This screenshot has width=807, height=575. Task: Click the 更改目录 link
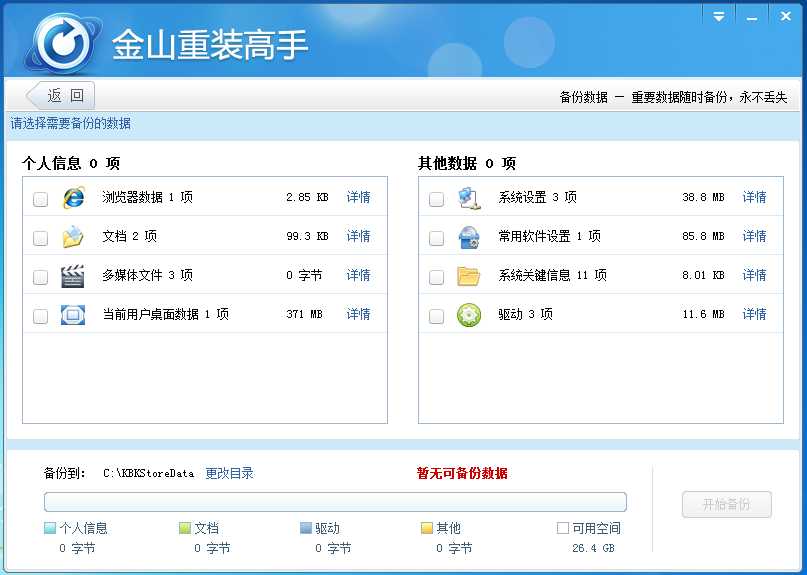[230, 473]
